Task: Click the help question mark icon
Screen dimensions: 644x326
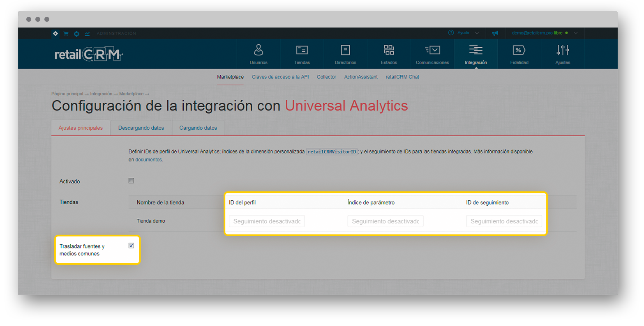Action: pyautogui.click(x=451, y=33)
